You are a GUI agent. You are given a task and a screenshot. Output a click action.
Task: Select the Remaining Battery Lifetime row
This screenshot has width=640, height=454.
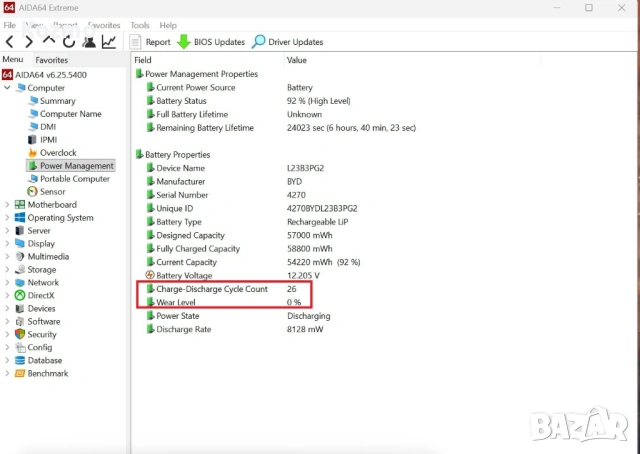point(281,128)
